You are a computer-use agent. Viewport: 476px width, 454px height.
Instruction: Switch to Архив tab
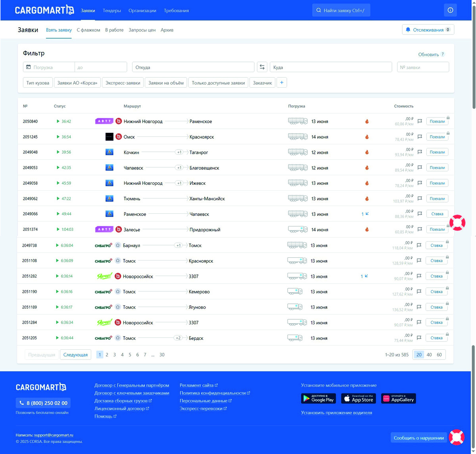pos(167,30)
